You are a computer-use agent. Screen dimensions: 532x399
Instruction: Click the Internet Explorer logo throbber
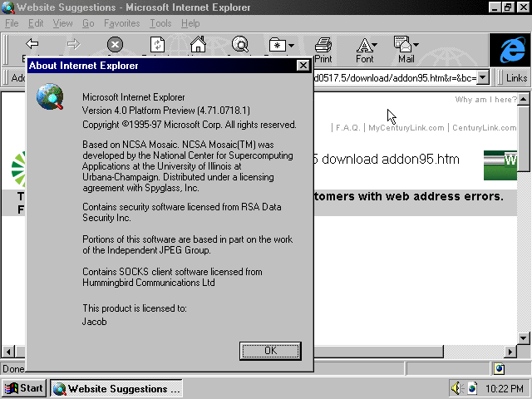tap(510, 50)
